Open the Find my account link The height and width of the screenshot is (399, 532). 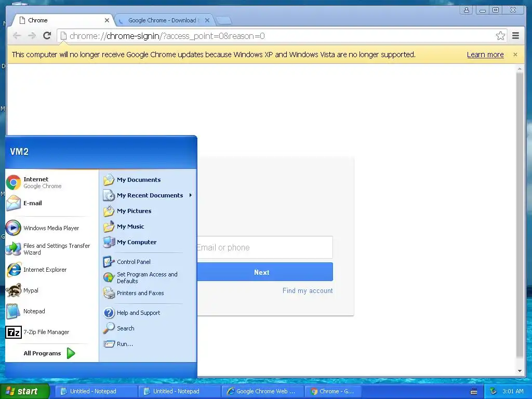[x=308, y=291]
